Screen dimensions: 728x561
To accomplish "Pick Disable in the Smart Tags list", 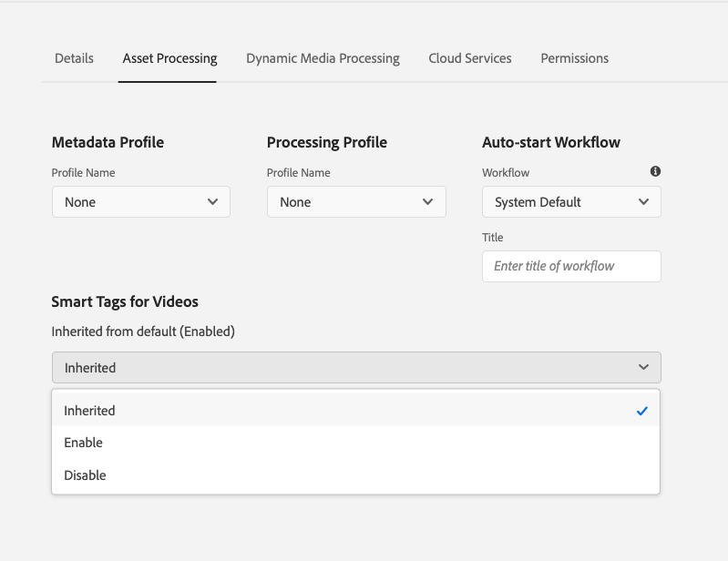I will click(x=86, y=475).
